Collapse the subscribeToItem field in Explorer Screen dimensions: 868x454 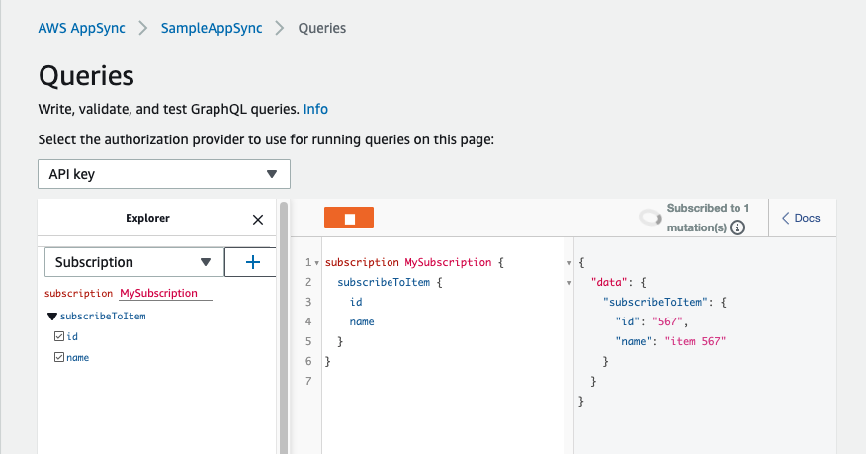tap(52, 317)
